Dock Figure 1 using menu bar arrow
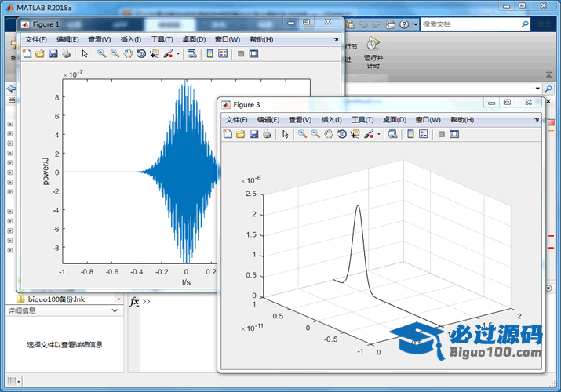 pos(337,39)
